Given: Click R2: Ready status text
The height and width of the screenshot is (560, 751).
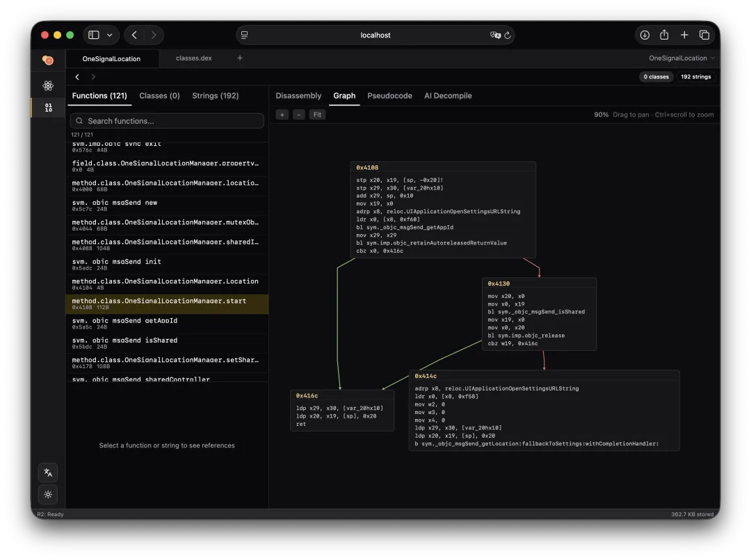Looking at the screenshot, I should [x=50, y=514].
